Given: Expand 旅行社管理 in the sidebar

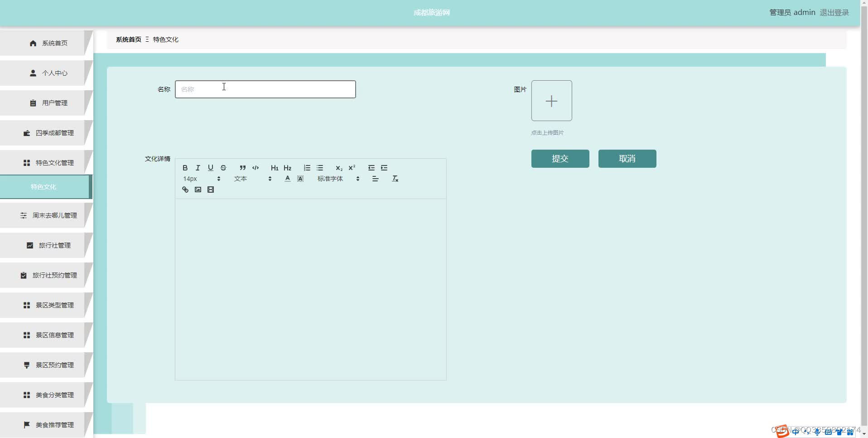Looking at the screenshot, I should tap(46, 245).
